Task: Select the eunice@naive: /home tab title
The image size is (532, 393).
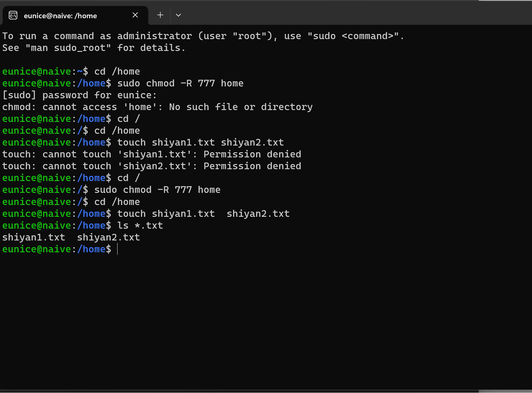Action: 60,16
